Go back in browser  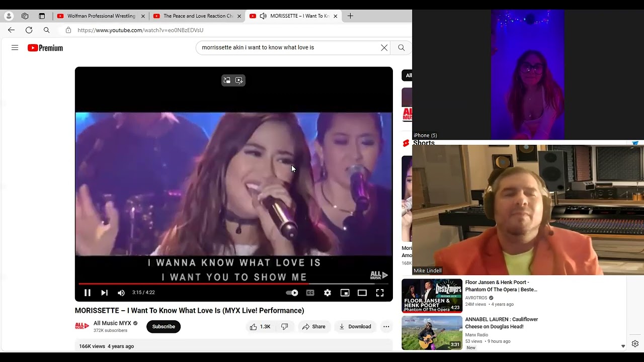point(11,30)
